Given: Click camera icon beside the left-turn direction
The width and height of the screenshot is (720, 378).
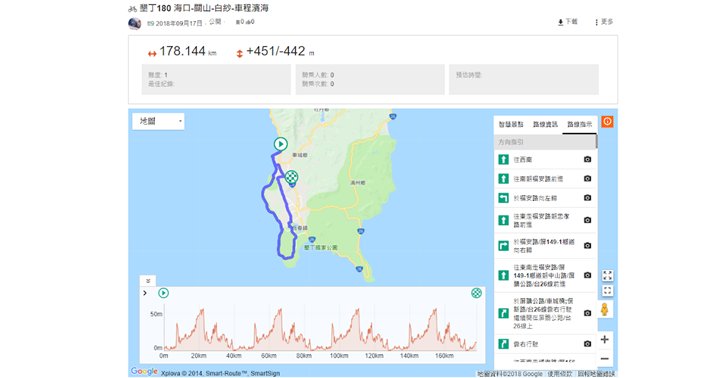Looking at the screenshot, I should (587, 198).
